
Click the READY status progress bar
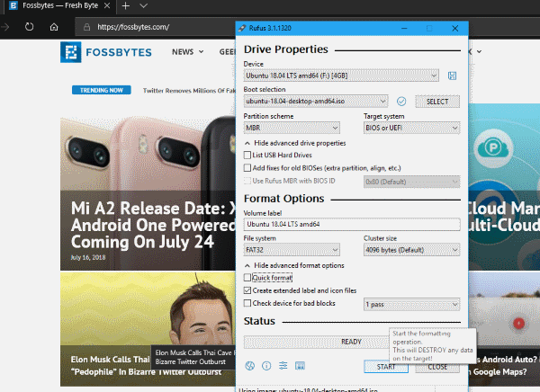(x=351, y=342)
